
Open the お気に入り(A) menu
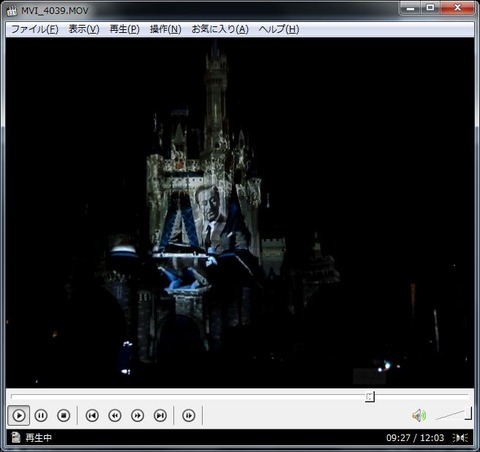[220, 29]
